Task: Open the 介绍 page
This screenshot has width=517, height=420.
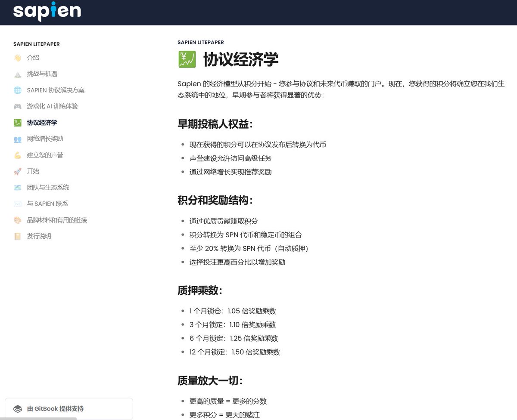Action: [33, 58]
